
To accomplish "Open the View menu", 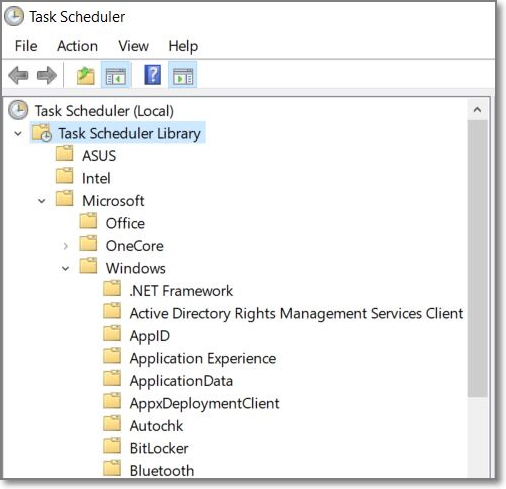I will click(133, 46).
